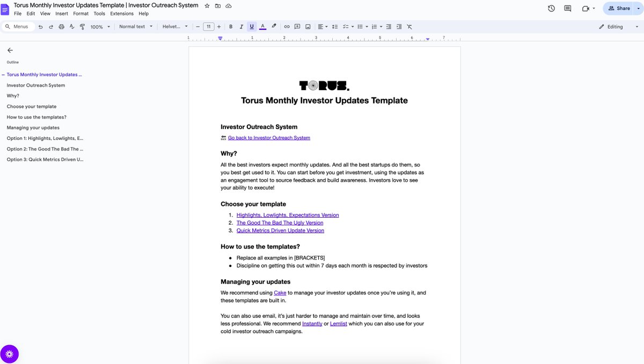Open the text alignment dropdown
Viewport: 644px width, 364px height.
coord(323,27)
